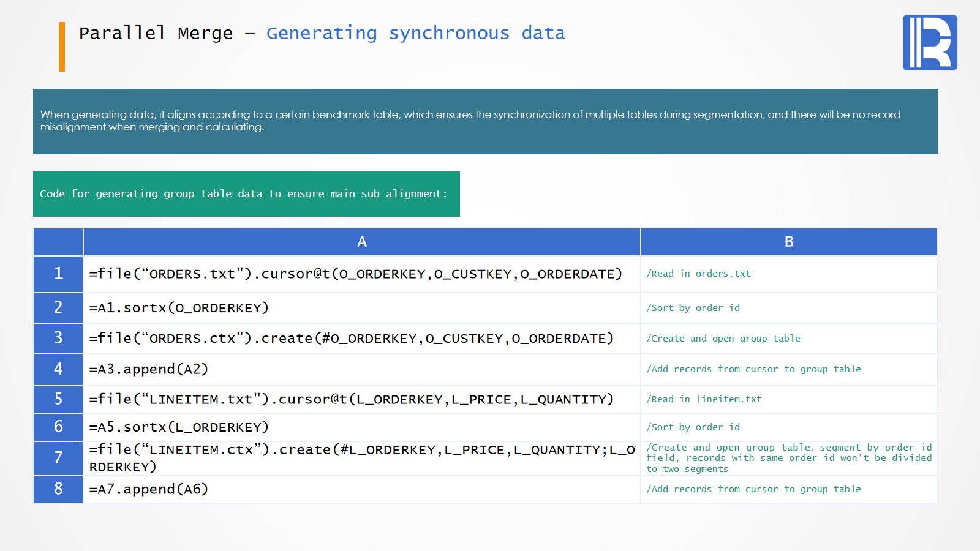
Task: Click the teal description text box
Action: pyautogui.click(x=484, y=121)
